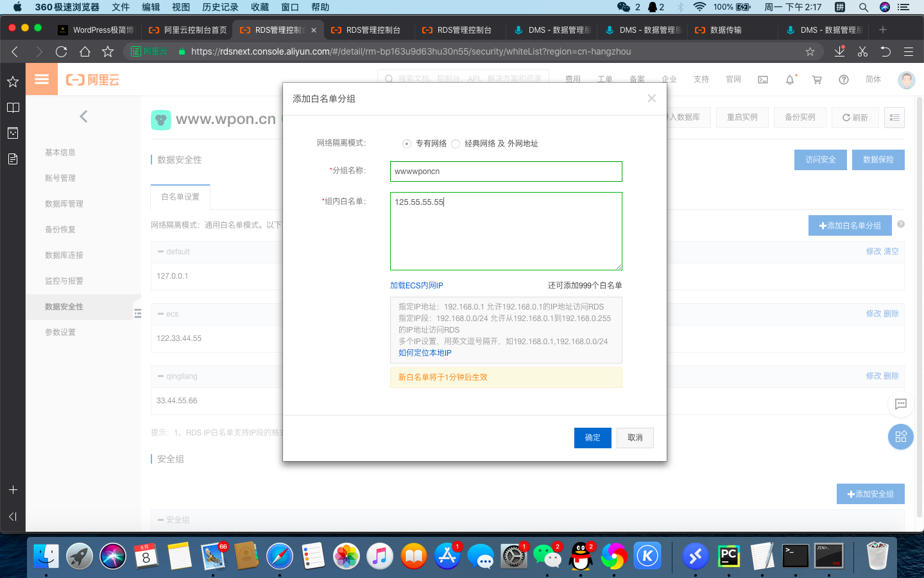Open 备份恢复 in the sidebar
This screenshot has width=924, height=578.
click(60, 229)
